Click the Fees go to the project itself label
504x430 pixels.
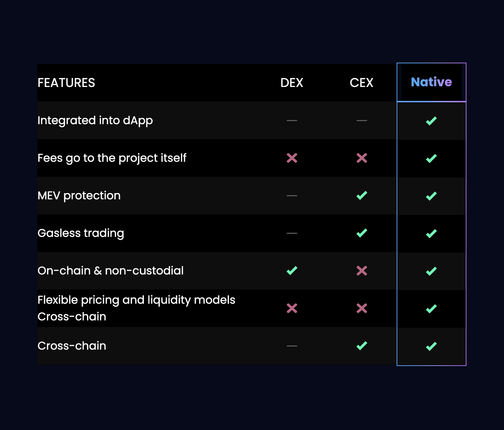pos(112,158)
